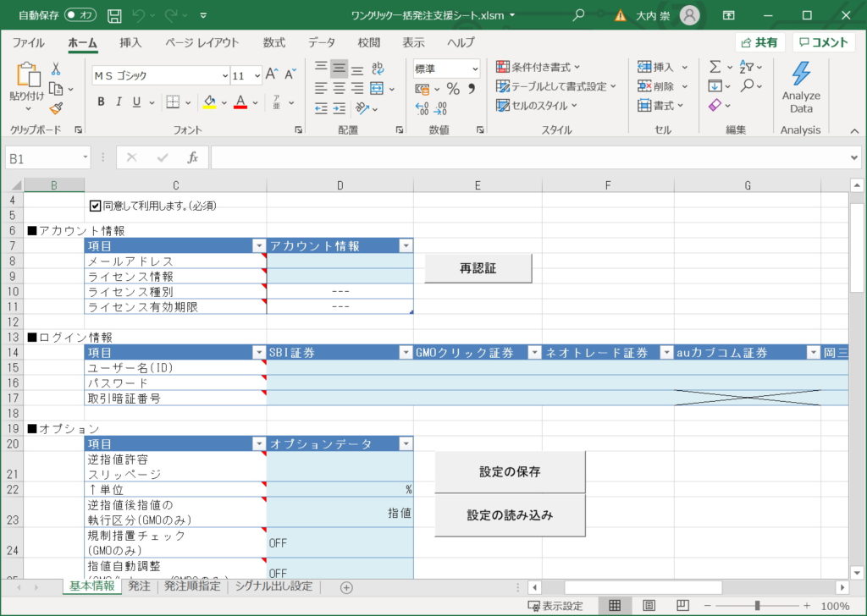
Task: Click the Insert Function fx icon
Action: [x=192, y=158]
